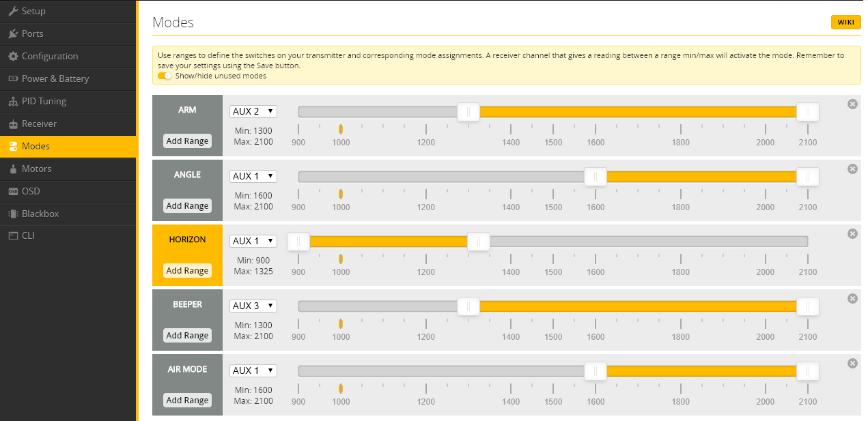This screenshot has height=421, width=868.
Task: Click the PID Tuning icon
Action: [13, 101]
